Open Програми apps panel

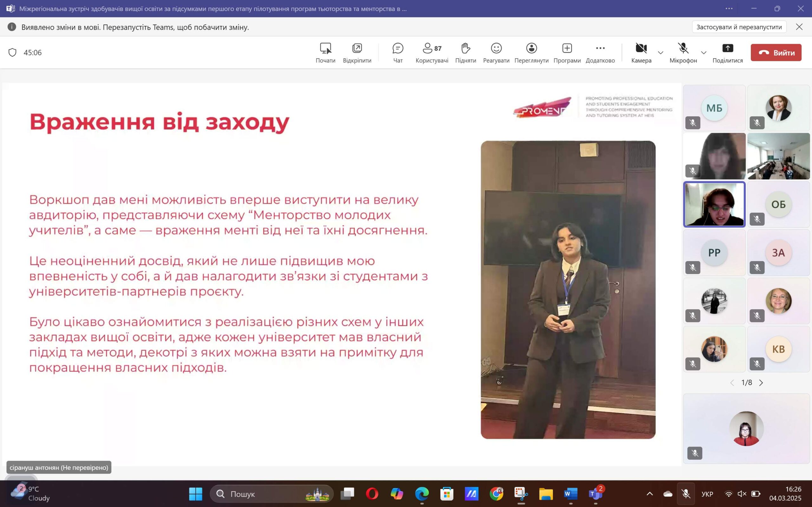(x=567, y=53)
